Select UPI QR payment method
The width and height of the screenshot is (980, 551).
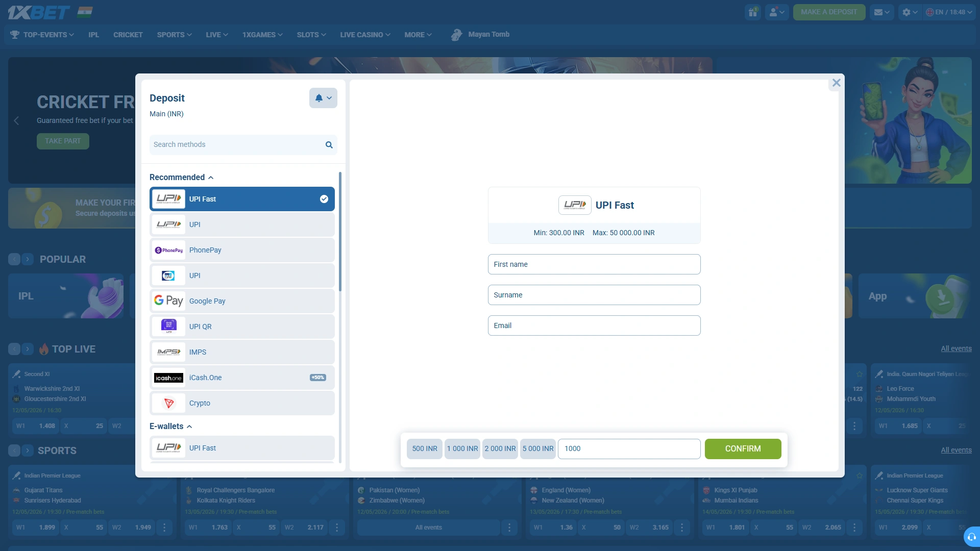click(x=242, y=327)
